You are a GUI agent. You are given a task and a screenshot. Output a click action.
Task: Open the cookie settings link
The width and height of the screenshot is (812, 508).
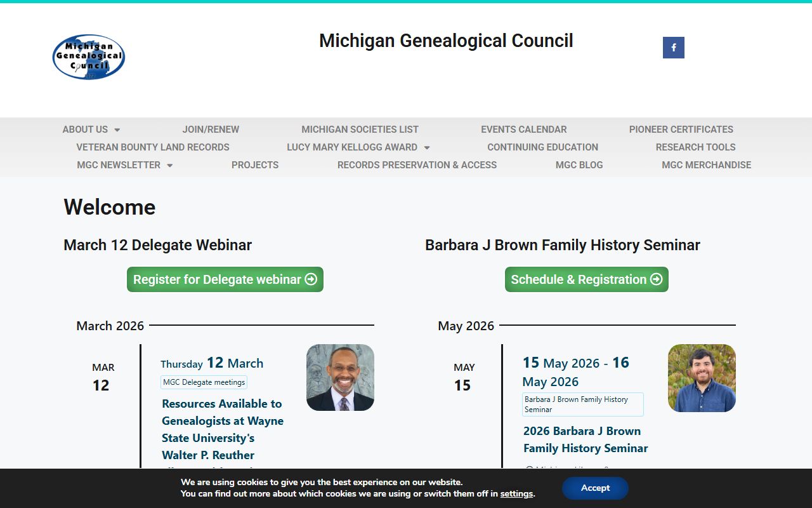coord(516,494)
